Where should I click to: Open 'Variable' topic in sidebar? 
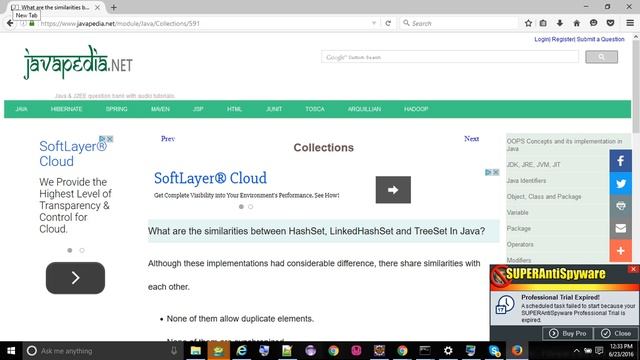[x=517, y=212]
